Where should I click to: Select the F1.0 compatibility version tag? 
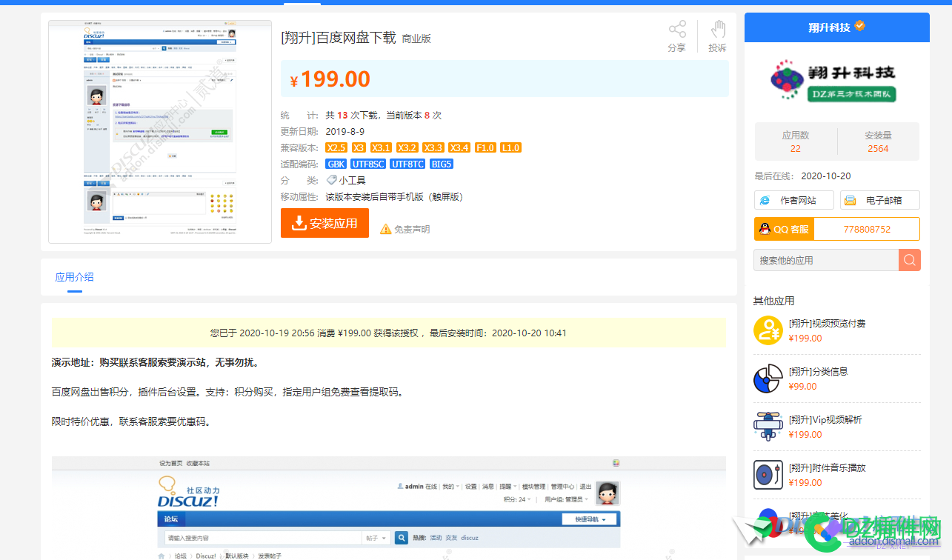[485, 147]
